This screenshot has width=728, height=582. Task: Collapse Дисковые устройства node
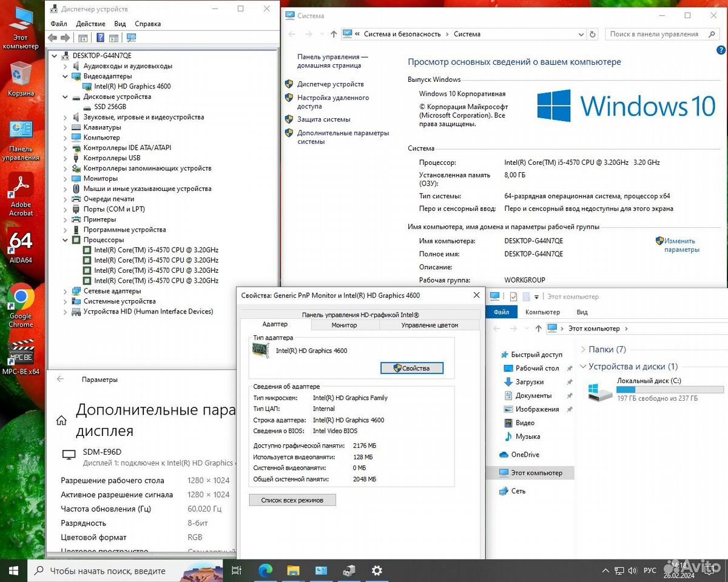point(66,97)
